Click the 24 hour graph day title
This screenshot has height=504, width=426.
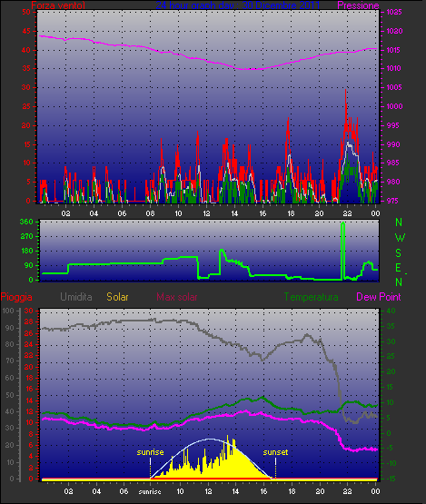[x=238, y=5]
